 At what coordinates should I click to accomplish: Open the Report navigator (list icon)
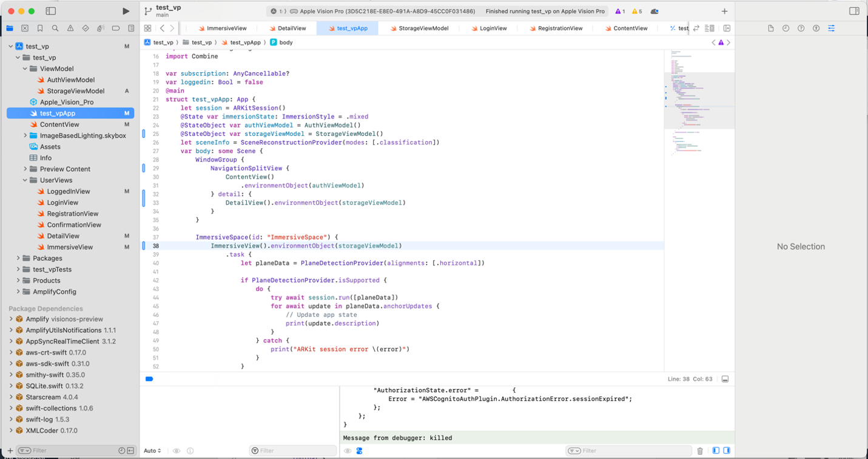point(130,27)
